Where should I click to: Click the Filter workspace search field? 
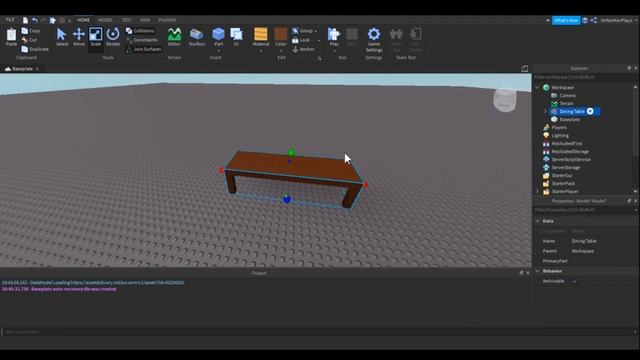584,77
